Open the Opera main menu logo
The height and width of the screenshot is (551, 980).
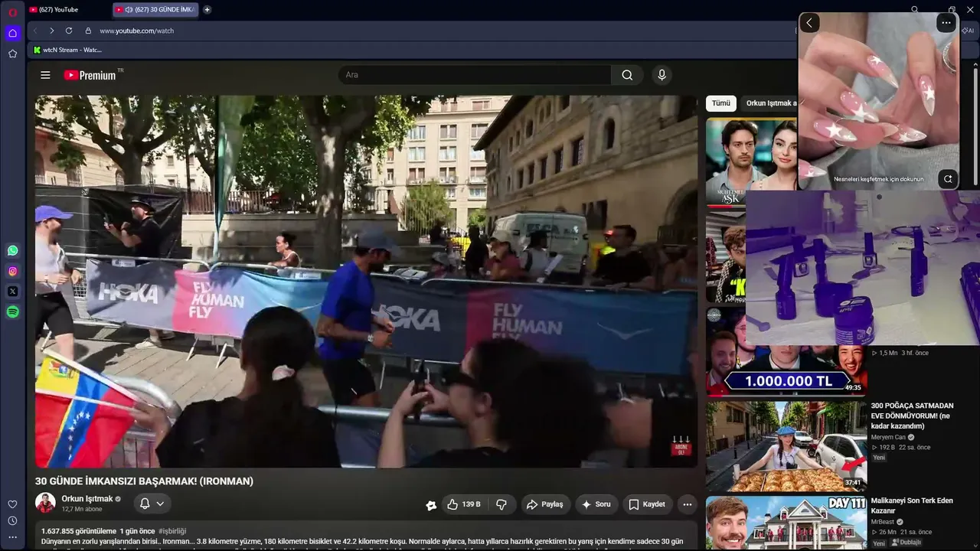pos(12,12)
